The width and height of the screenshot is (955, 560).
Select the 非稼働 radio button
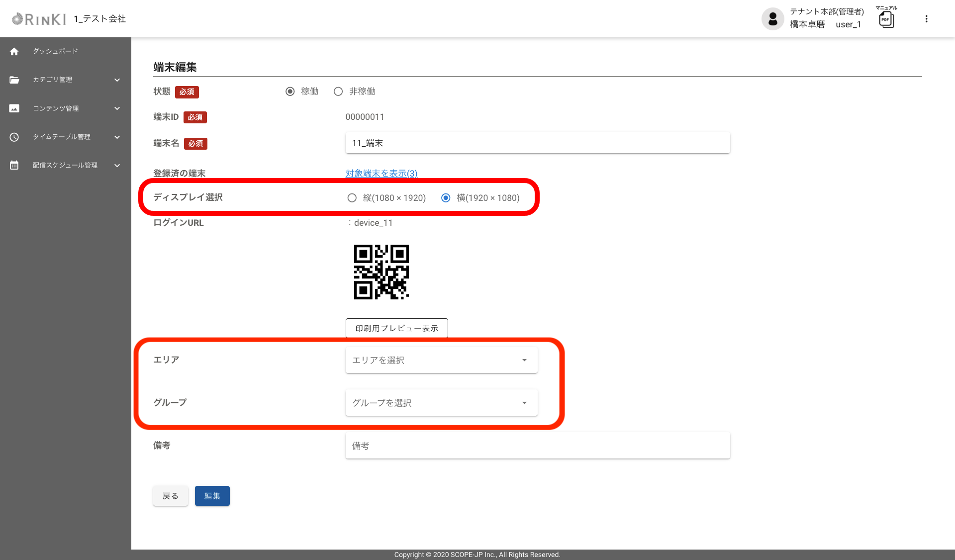338,92
